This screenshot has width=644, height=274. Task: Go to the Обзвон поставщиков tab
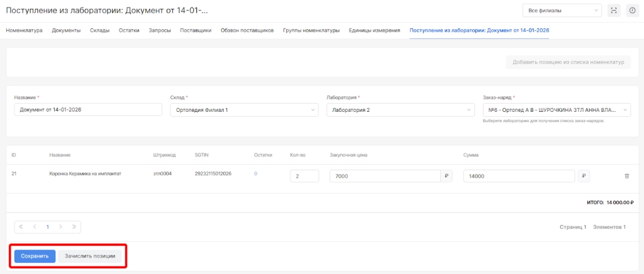247,30
